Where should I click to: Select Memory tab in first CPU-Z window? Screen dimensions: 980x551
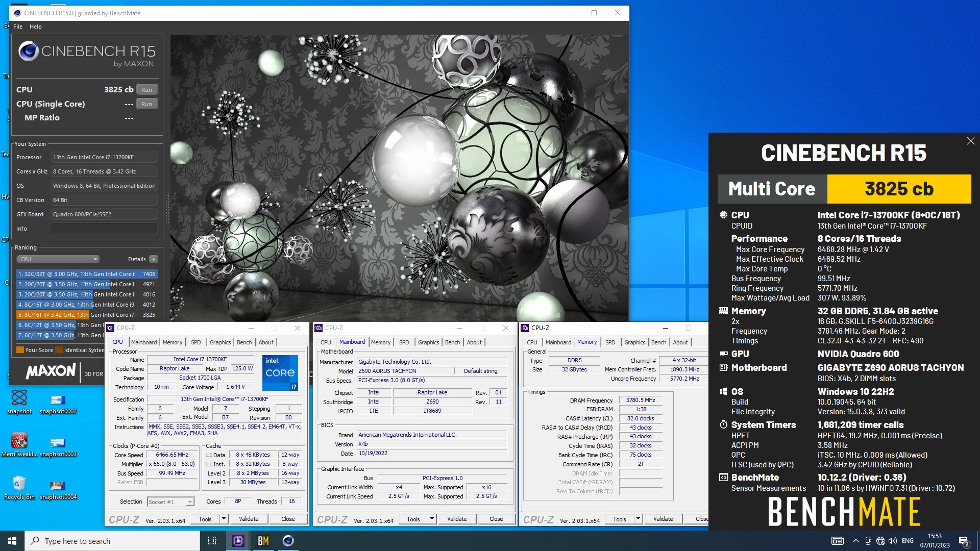pyautogui.click(x=173, y=342)
